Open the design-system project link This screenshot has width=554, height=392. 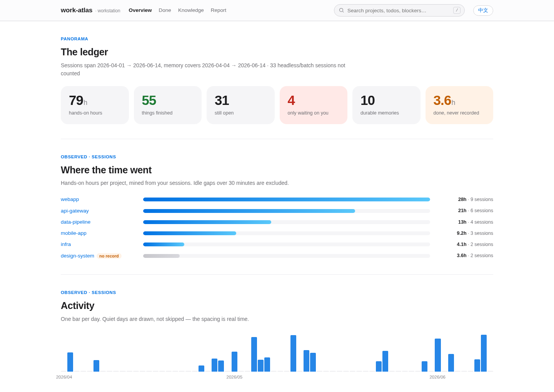pyautogui.click(x=77, y=256)
